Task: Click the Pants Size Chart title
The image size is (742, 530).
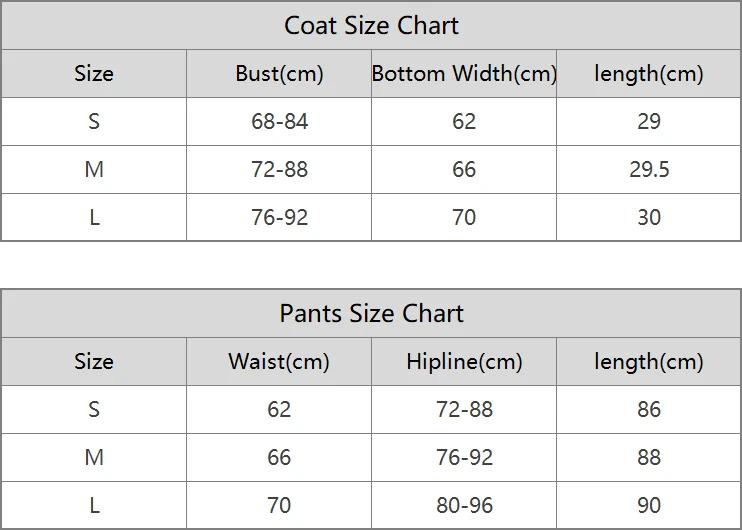Action: click(x=371, y=313)
